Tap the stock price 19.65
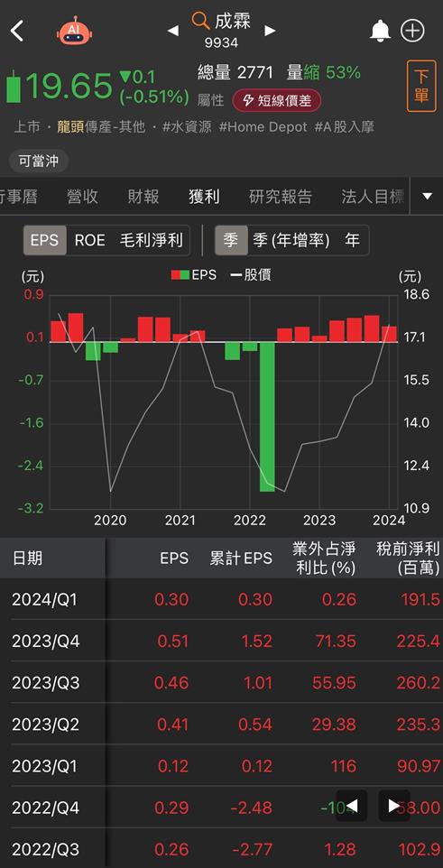443x868 pixels. pos(69,87)
